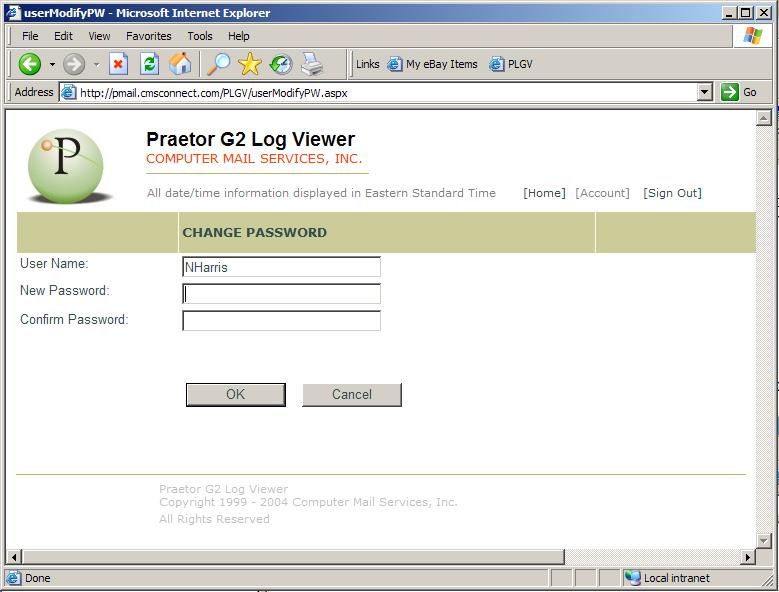This screenshot has height=592, width=779.
Task: Open History with the clock globe icon
Action: [281, 65]
